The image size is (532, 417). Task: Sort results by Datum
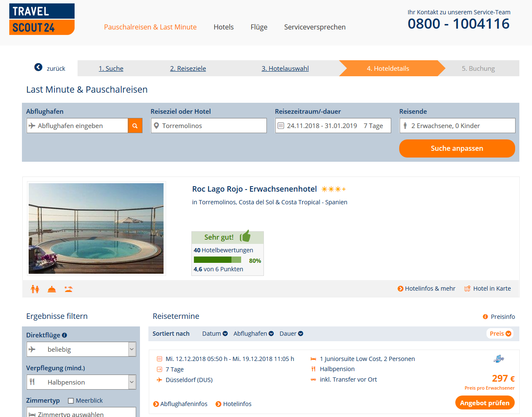click(215, 334)
